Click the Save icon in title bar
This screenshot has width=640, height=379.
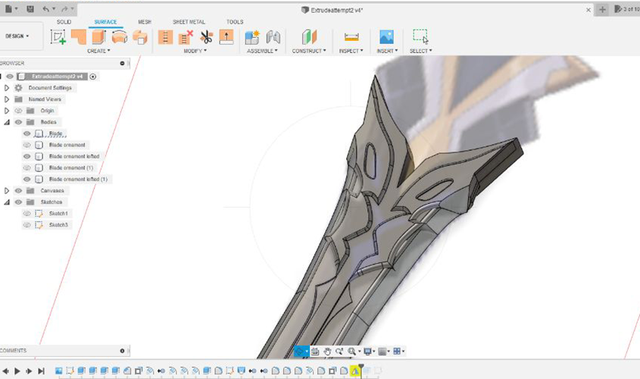(x=30, y=9)
